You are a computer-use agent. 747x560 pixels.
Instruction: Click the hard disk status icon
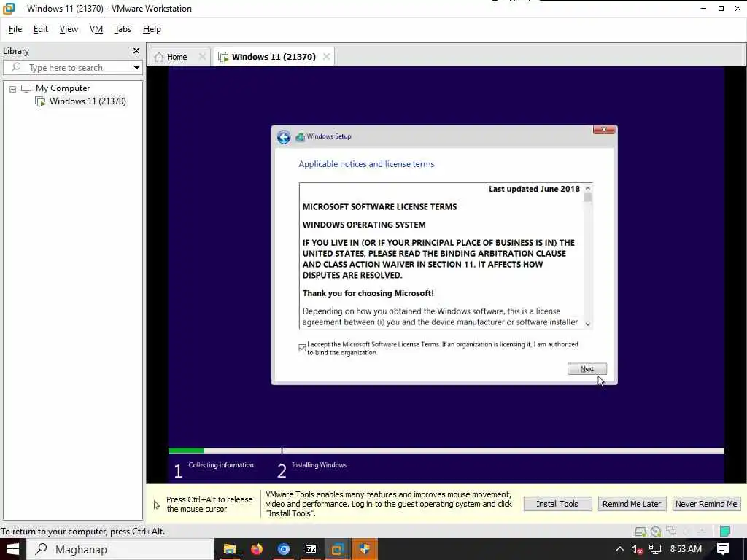pos(640,532)
